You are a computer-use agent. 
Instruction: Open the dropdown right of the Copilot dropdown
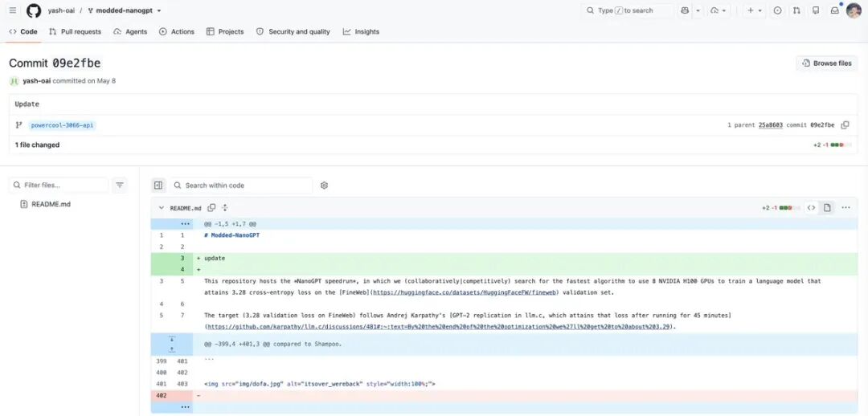pos(719,10)
